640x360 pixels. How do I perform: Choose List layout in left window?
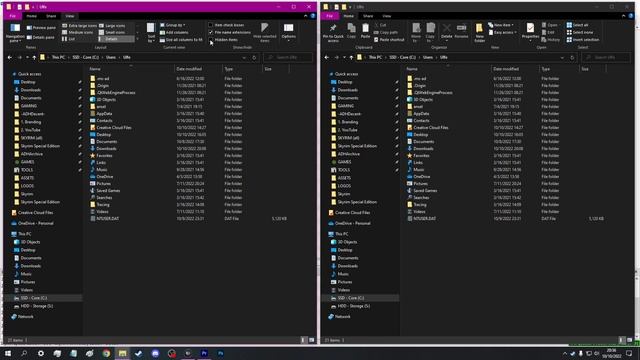(x=69, y=39)
